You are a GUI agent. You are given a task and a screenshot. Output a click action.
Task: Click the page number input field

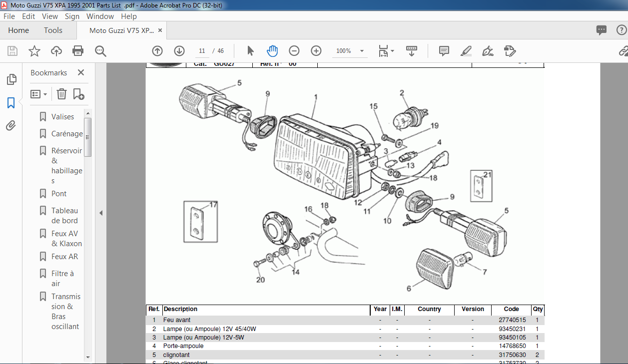[x=202, y=51]
